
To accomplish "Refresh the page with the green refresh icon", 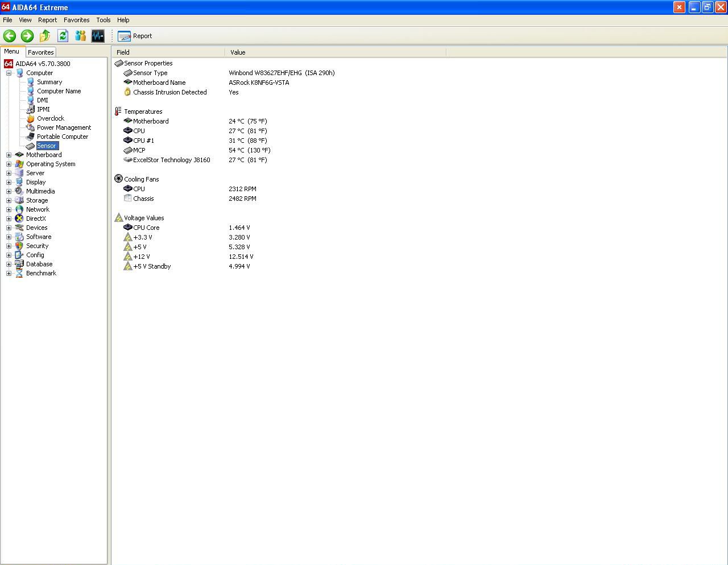I will (x=63, y=36).
